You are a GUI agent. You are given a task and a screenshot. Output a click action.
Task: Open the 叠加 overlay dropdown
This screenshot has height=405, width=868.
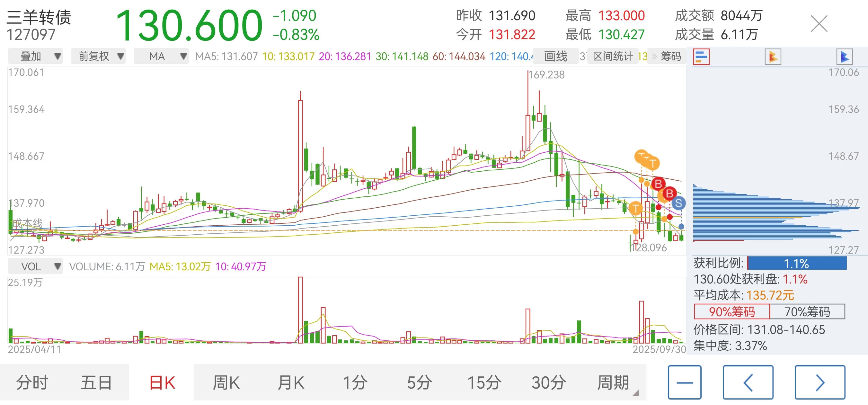tap(35, 56)
